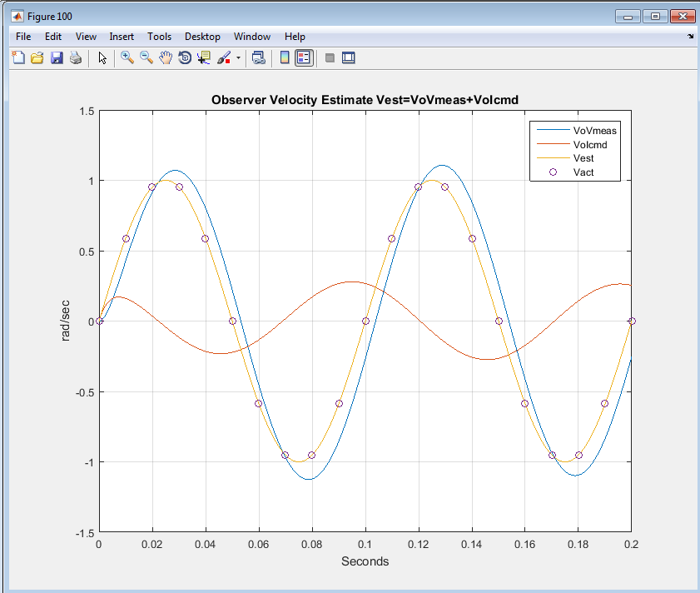700x593 pixels.
Task: Select the Brush/Select Data tool
Action: (224, 57)
